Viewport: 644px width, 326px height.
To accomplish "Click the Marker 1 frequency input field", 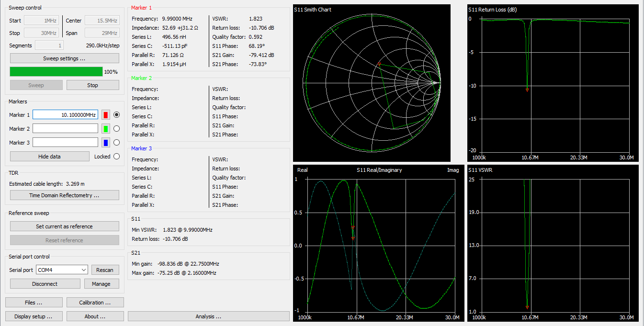I will point(65,115).
